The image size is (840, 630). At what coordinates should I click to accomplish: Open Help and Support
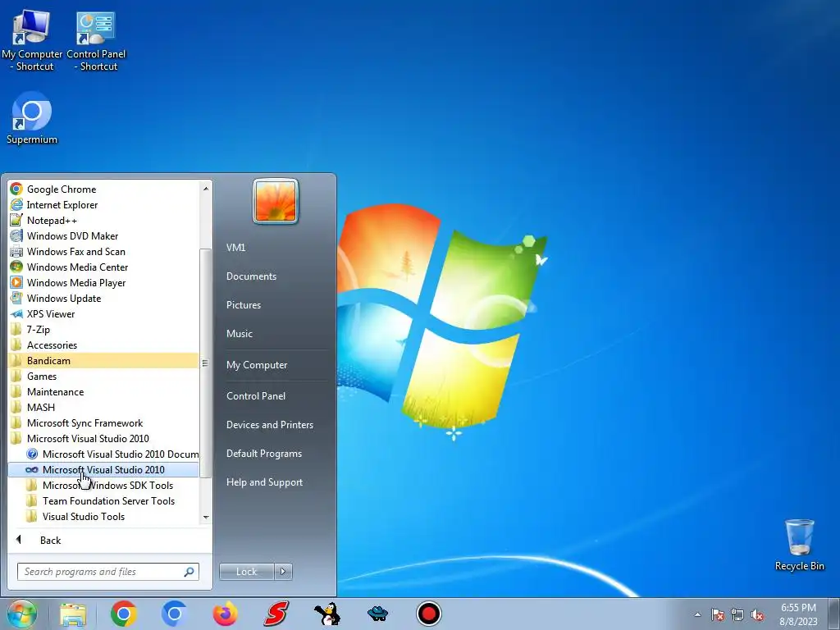[x=264, y=482]
